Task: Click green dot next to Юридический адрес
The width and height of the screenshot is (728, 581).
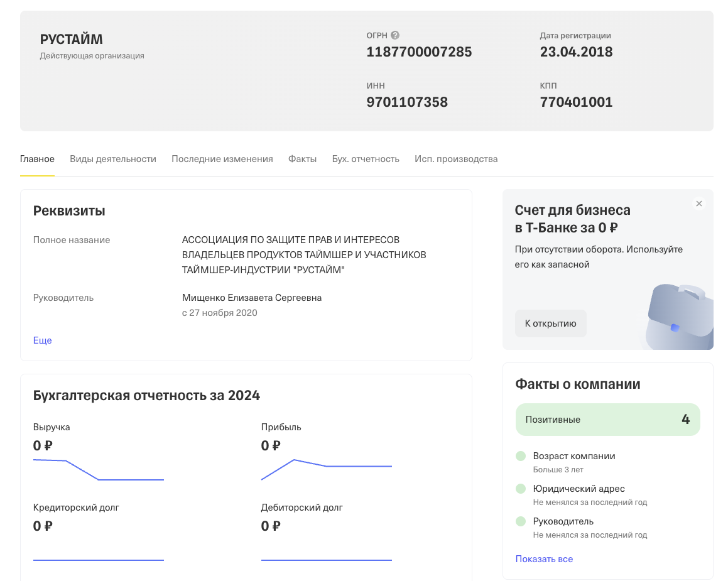Action: tap(520, 489)
